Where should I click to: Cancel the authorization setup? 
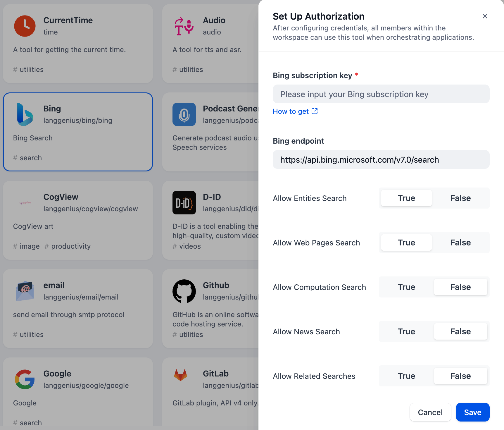point(430,412)
